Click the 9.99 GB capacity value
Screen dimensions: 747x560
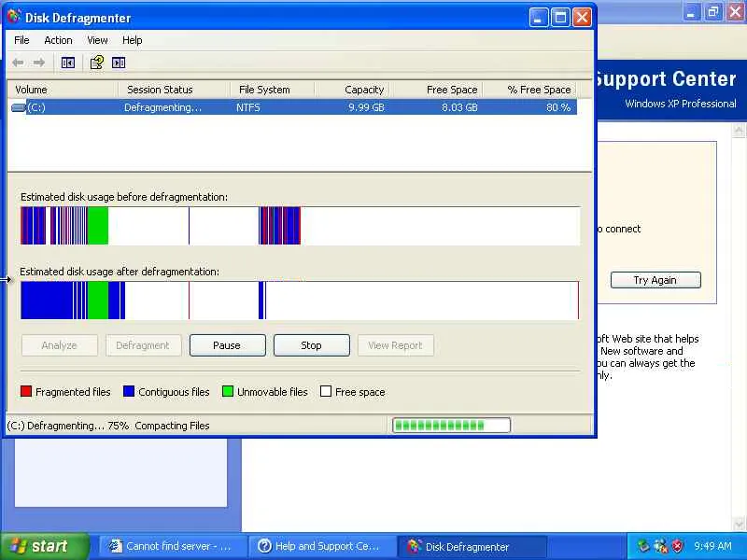point(366,107)
